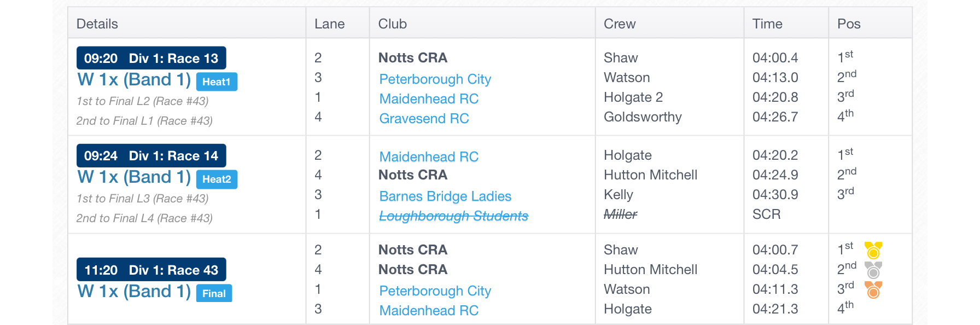Select the 09:20 Div 1: Race 13 label
The height and width of the screenshot is (325, 980).
coord(151,58)
